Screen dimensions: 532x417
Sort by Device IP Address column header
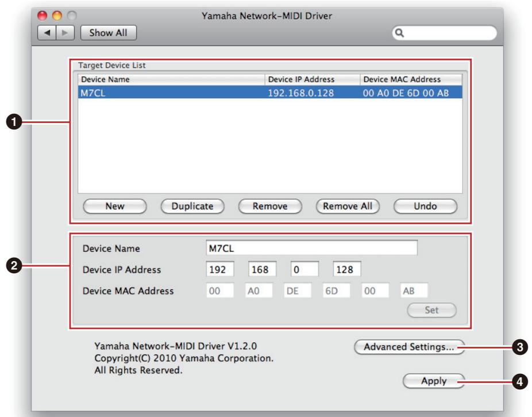[312, 79]
